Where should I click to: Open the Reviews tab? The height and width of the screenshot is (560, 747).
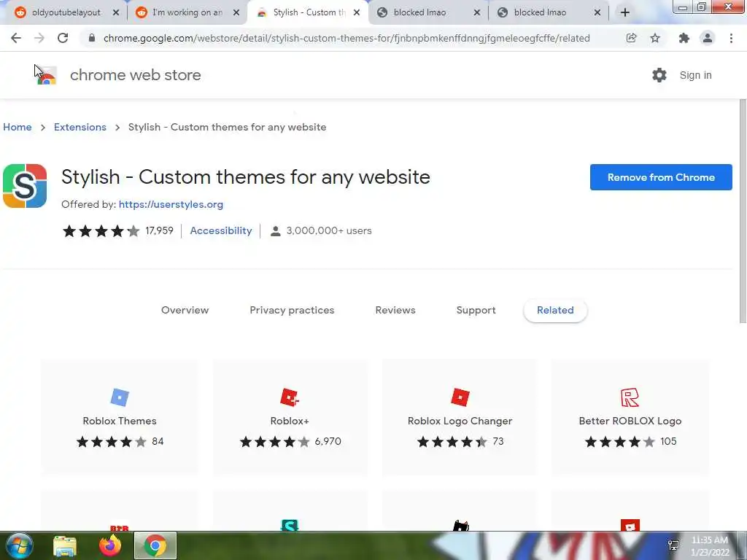point(395,310)
